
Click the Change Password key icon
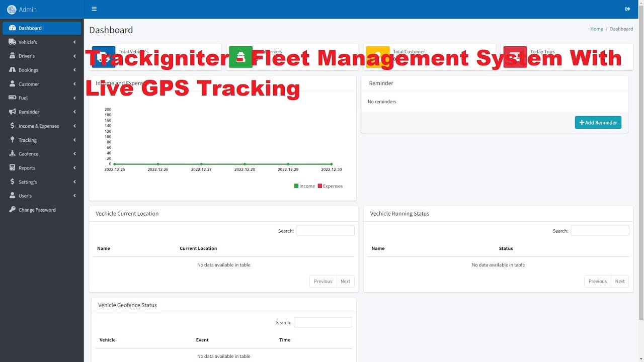click(12, 210)
